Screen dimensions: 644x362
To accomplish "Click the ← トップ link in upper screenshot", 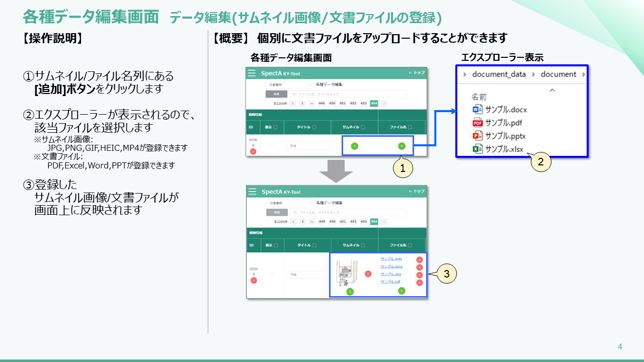I will [417, 73].
